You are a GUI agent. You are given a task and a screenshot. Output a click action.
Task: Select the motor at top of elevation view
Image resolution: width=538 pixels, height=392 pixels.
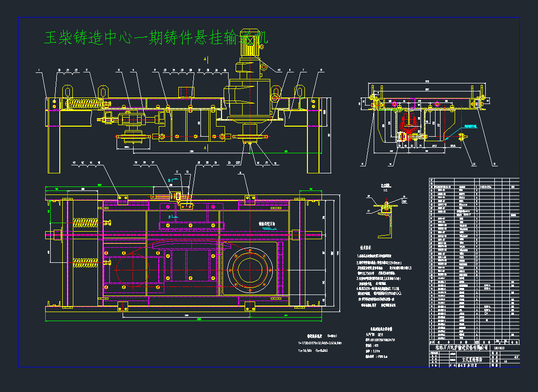click(x=250, y=47)
